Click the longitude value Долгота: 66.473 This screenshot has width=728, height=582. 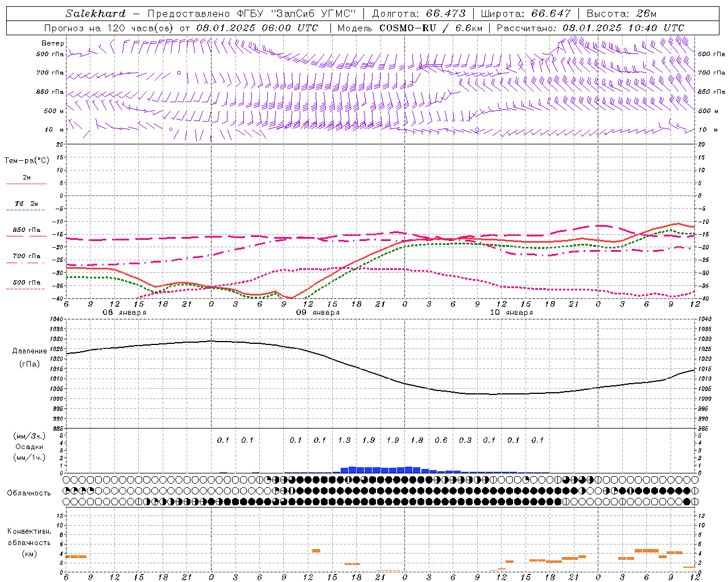(x=419, y=14)
